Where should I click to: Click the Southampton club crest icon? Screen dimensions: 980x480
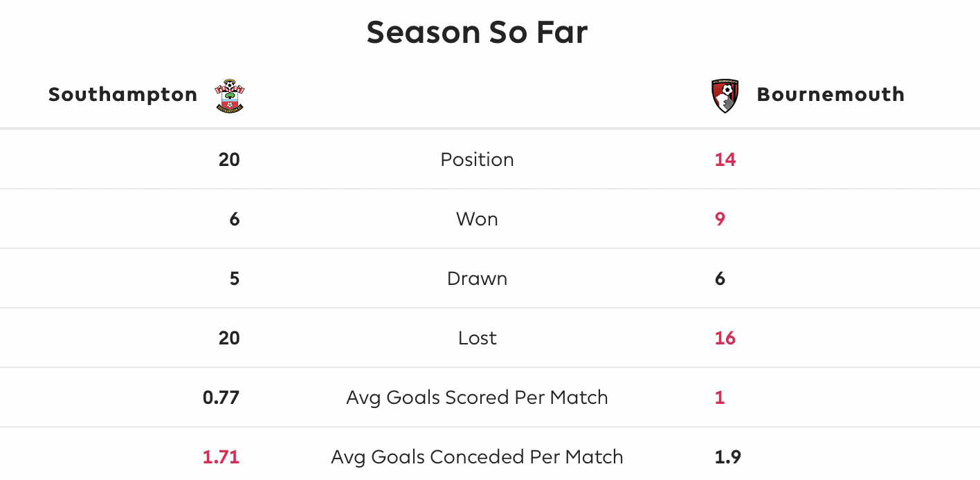(230, 95)
